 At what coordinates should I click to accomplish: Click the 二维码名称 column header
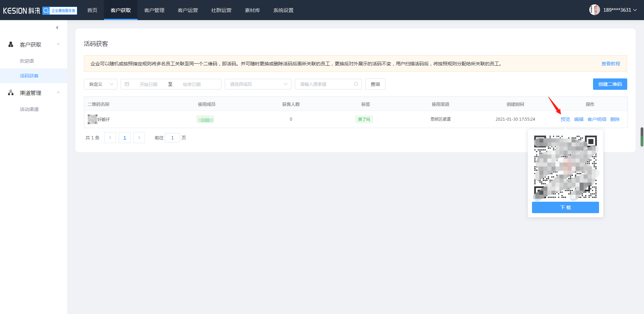click(99, 104)
